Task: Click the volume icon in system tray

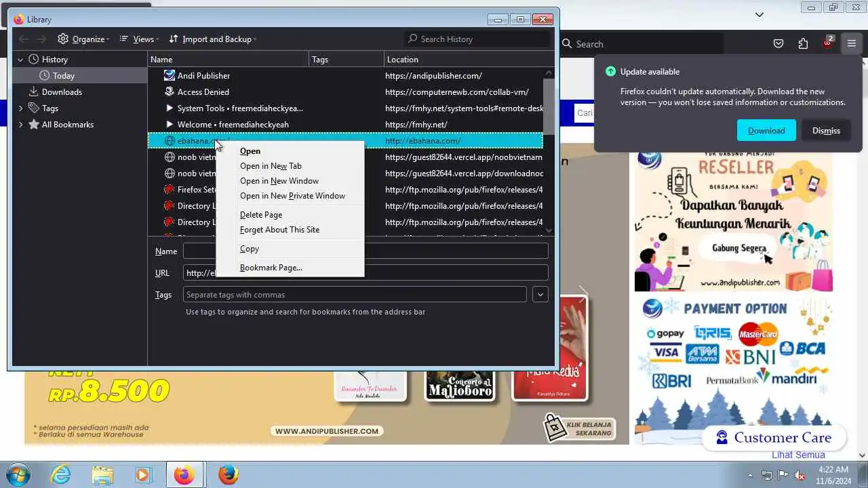Action: tap(800, 475)
